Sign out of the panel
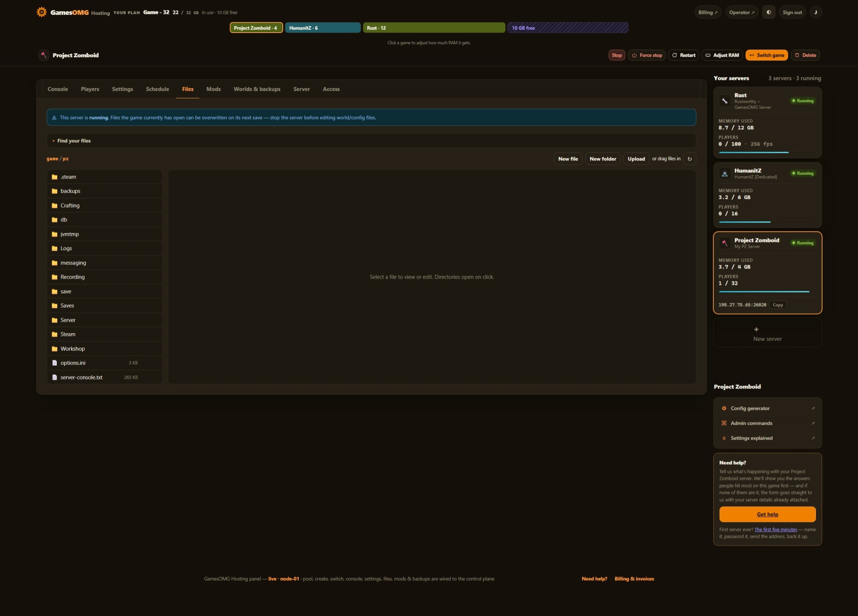The height and width of the screenshot is (616, 858). (x=792, y=13)
